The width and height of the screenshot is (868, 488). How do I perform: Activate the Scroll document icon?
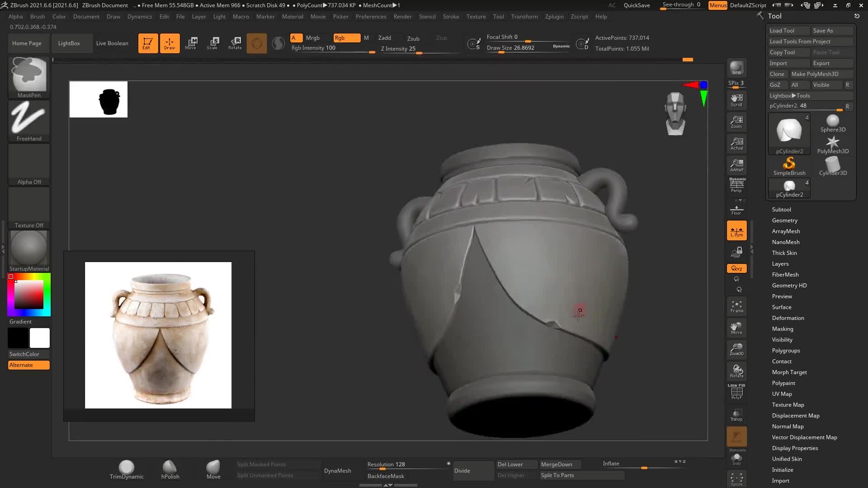click(736, 99)
